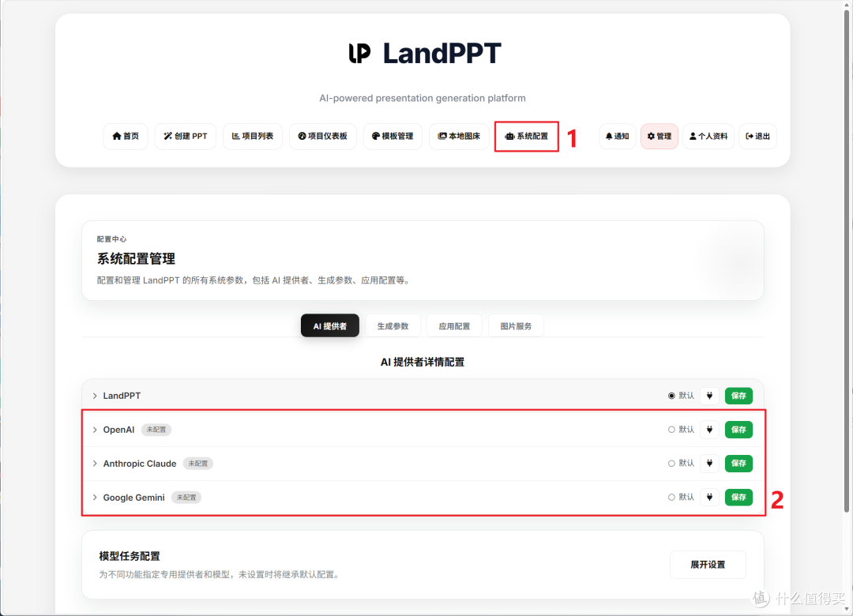853x616 pixels.
Task: Test connection plug icon for Google Gemini
Action: [x=709, y=497]
